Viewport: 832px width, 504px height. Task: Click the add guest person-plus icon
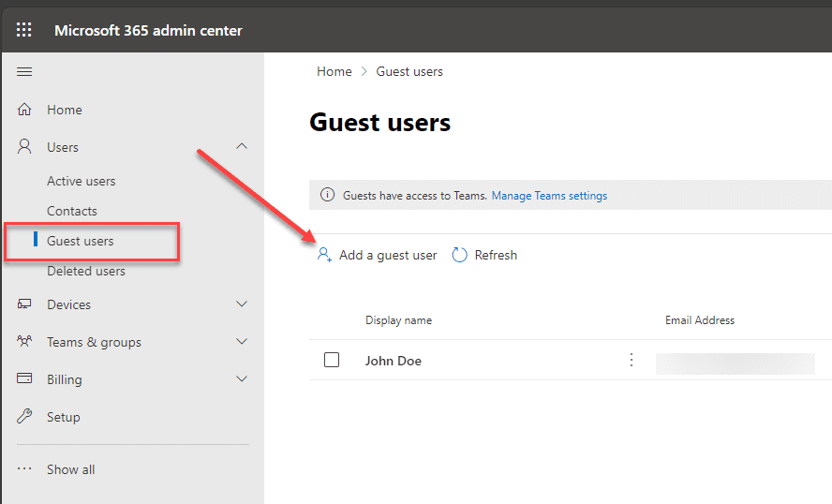click(324, 255)
